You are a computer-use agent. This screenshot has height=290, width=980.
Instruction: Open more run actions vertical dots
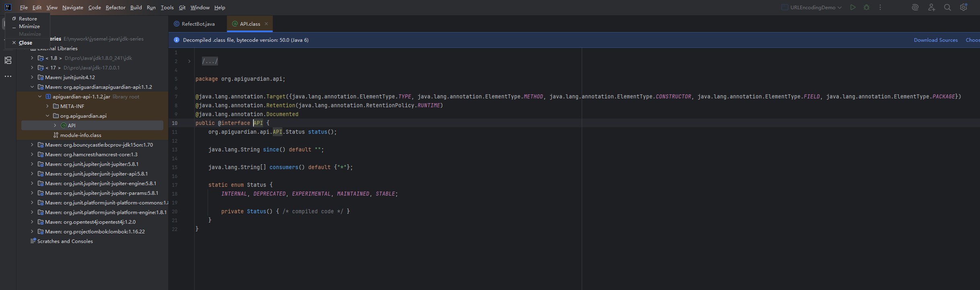coord(880,7)
